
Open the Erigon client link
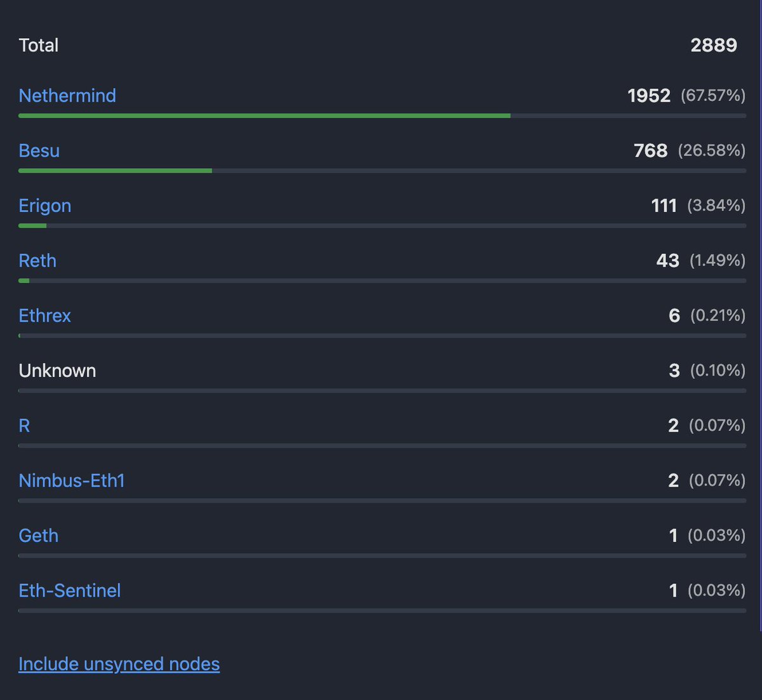pyautogui.click(x=45, y=206)
